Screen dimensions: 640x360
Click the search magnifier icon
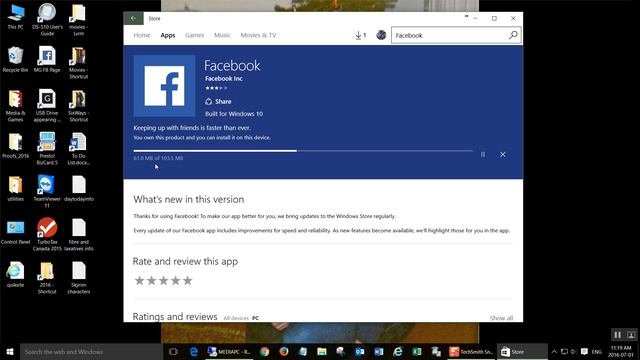513,36
